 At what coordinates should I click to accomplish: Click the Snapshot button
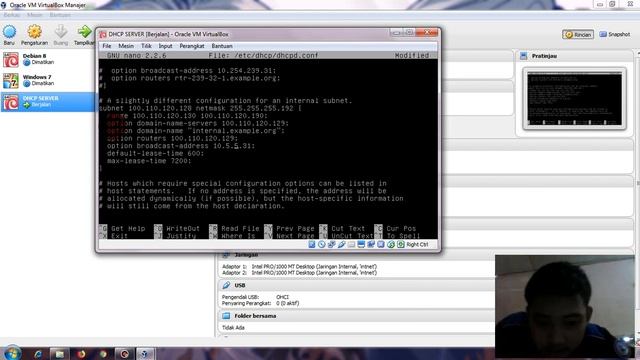pos(615,35)
